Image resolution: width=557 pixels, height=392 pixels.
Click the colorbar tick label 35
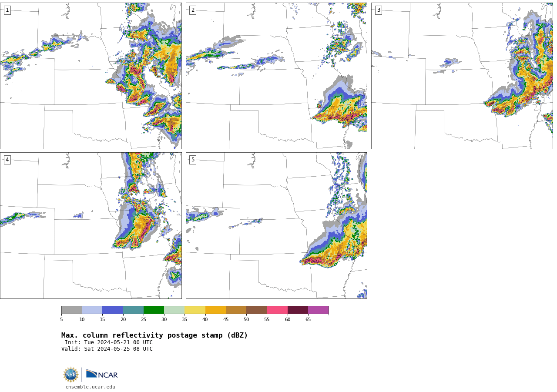185,320
